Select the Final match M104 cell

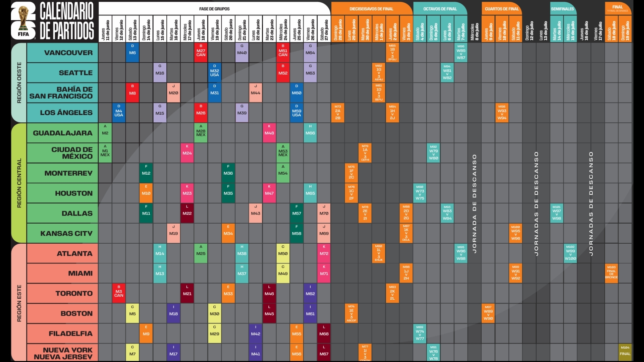click(x=625, y=352)
